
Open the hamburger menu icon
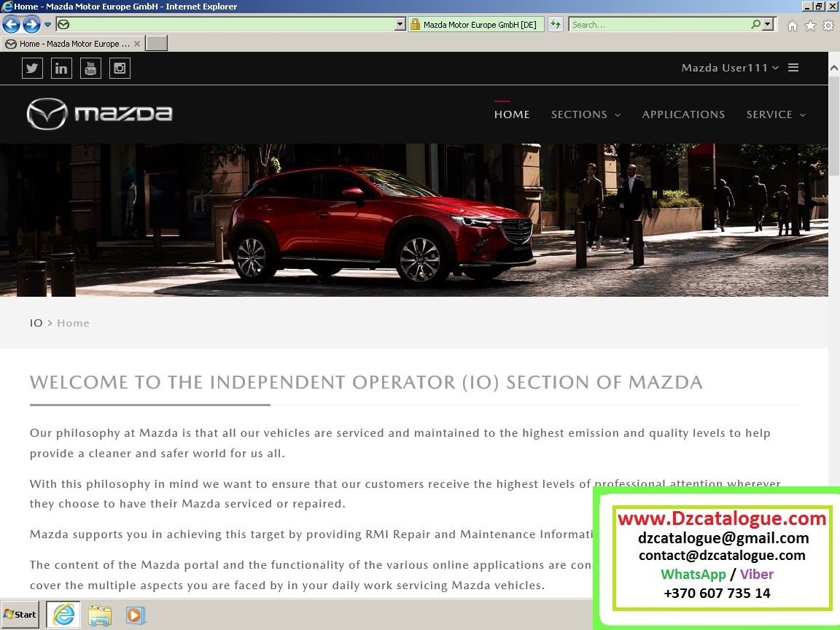[793, 68]
